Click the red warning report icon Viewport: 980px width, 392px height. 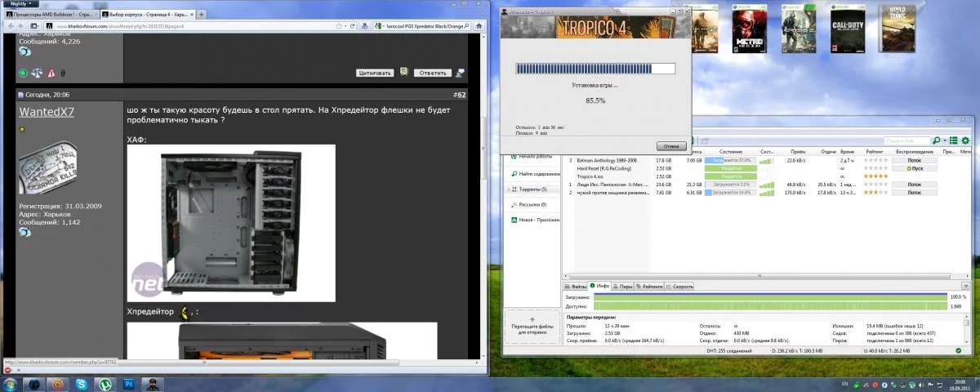(x=51, y=73)
